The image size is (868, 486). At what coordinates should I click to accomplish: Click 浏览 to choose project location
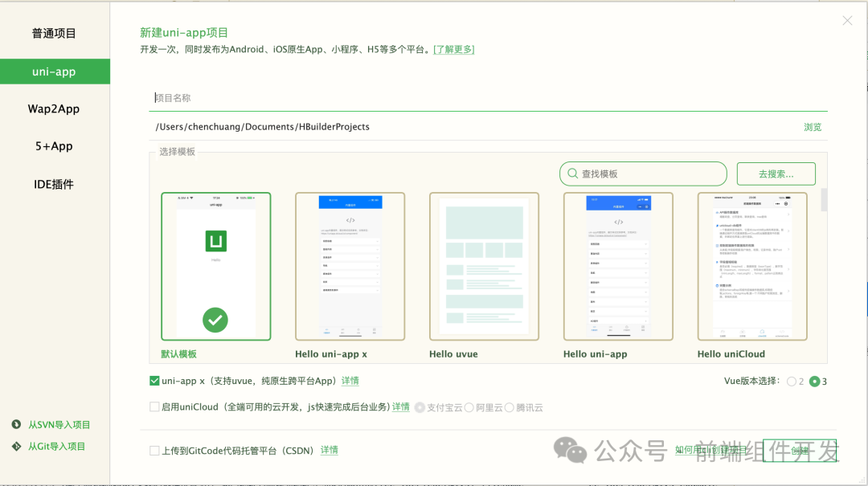point(813,126)
